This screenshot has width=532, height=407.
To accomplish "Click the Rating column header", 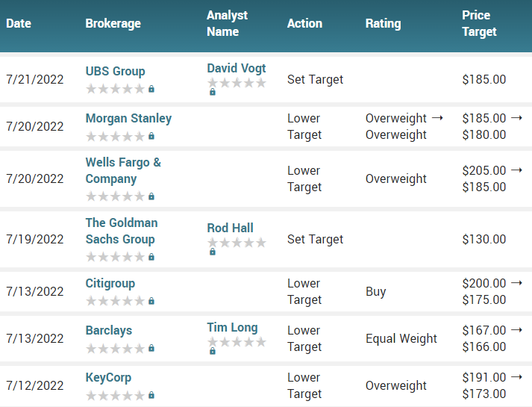I will point(383,23).
